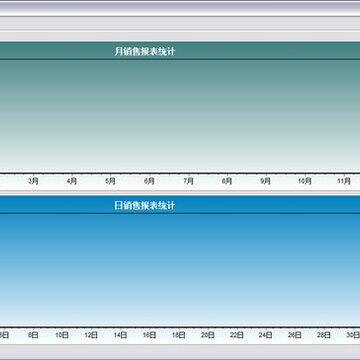
Task: Select the 5月 axis label
Action: point(110,181)
